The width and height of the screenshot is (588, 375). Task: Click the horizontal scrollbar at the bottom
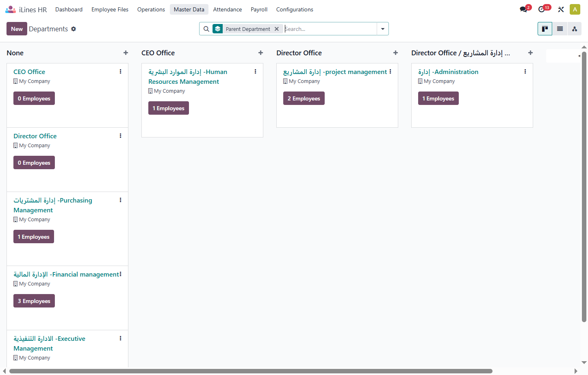tap(251, 371)
